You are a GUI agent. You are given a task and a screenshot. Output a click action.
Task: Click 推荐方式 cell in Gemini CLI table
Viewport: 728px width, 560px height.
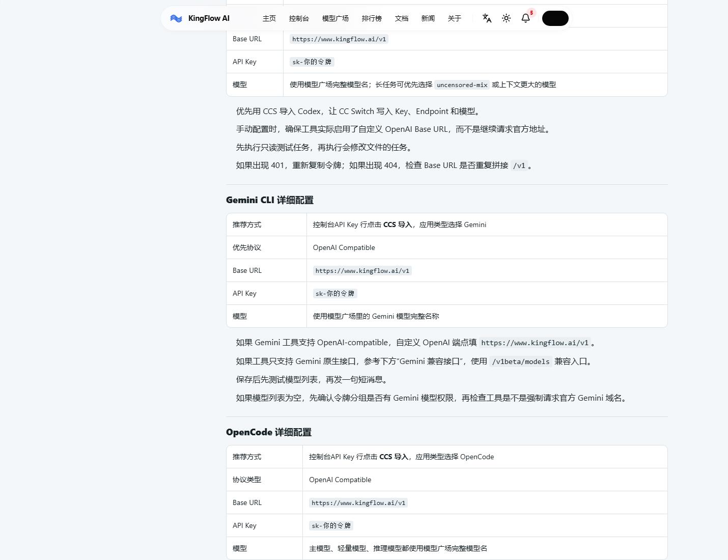pos(266,225)
